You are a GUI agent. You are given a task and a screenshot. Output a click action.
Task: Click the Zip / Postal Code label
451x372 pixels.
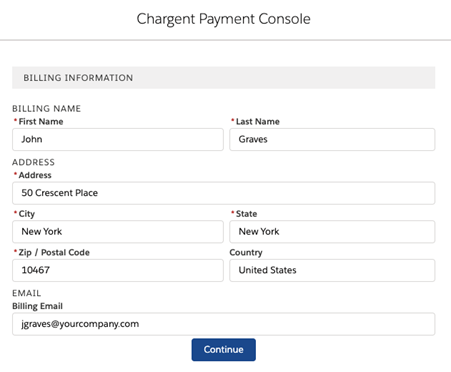[54, 253]
